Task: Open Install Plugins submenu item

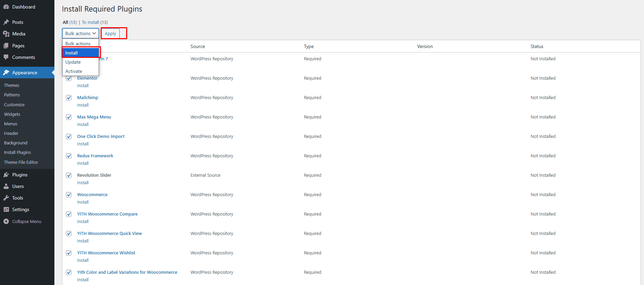Action: coord(17,152)
